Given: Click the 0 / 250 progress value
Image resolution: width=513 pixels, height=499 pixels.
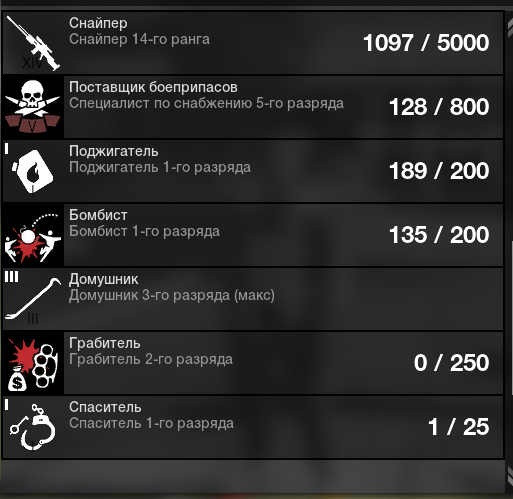Looking at the screenshot, I should [x=451, y=363].
